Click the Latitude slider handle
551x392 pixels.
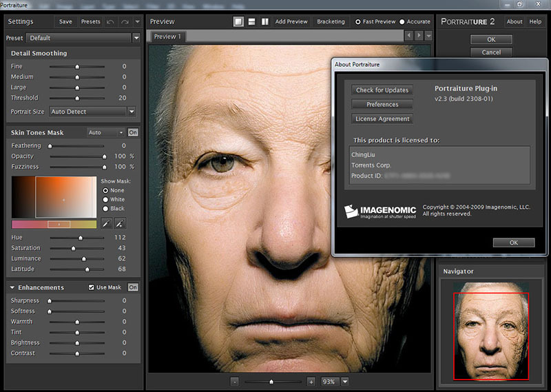pos(87,269)
